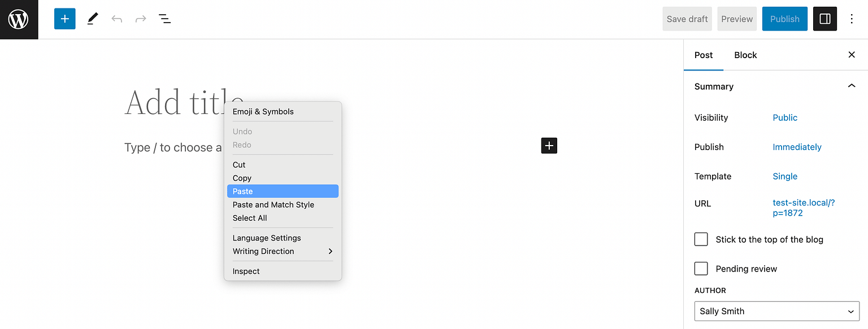Viewport: 868px width, 329px height.
Task: Click the inline add block plus button
Action: tap(549, 146)
